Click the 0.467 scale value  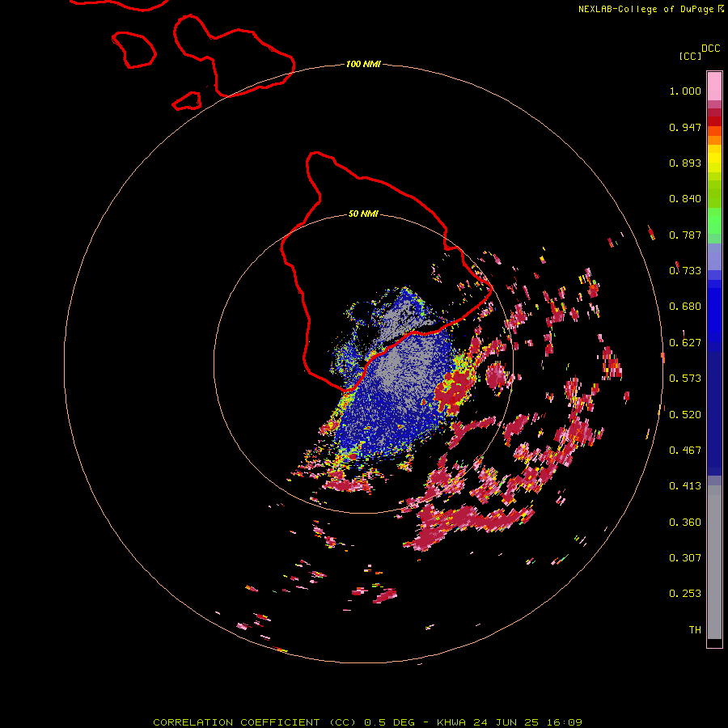(685, 451)
